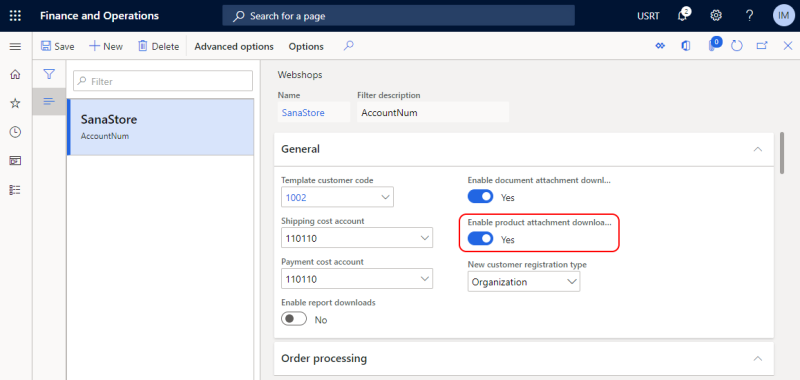Click the refresh page icon
The height and width of the screenshot is (380, 800).
click(736, 46)
